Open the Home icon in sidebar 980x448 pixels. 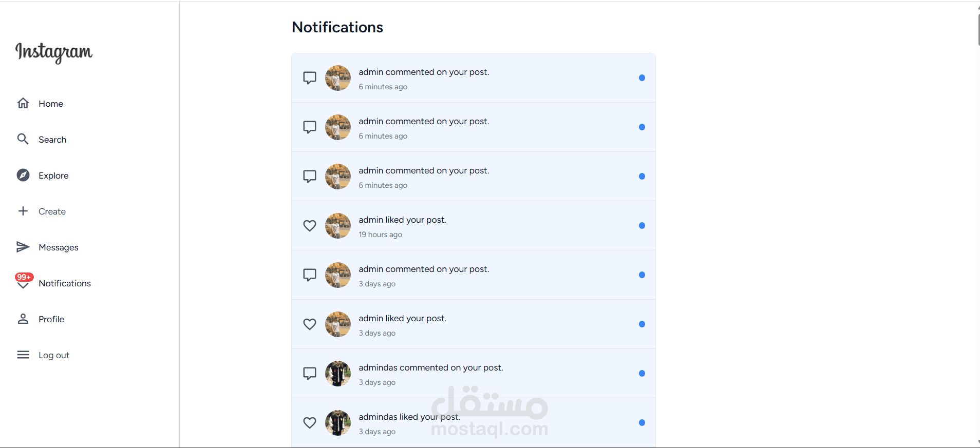(x=23, y=103)
